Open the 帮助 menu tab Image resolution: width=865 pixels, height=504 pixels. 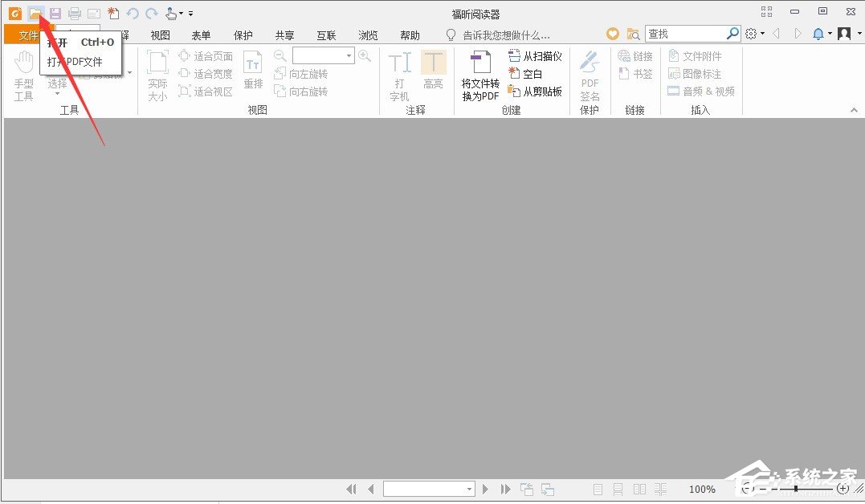409,35
